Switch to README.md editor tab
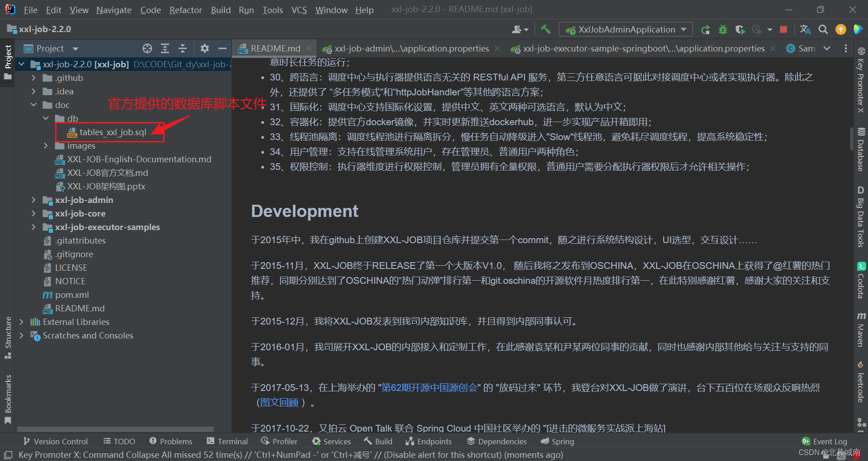The height and width of the screenshot is (461, 868). (x=275, y=48)
